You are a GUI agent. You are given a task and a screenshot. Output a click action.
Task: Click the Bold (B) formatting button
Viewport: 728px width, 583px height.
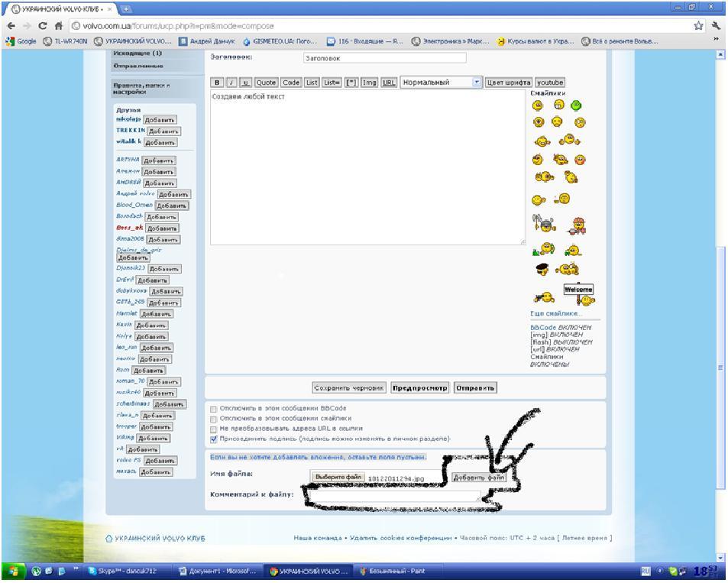[x=217, y=83]
